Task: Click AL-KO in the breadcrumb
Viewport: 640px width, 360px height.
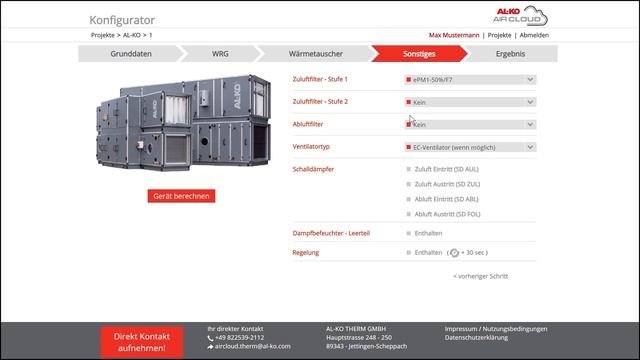Action: [131, 35]
